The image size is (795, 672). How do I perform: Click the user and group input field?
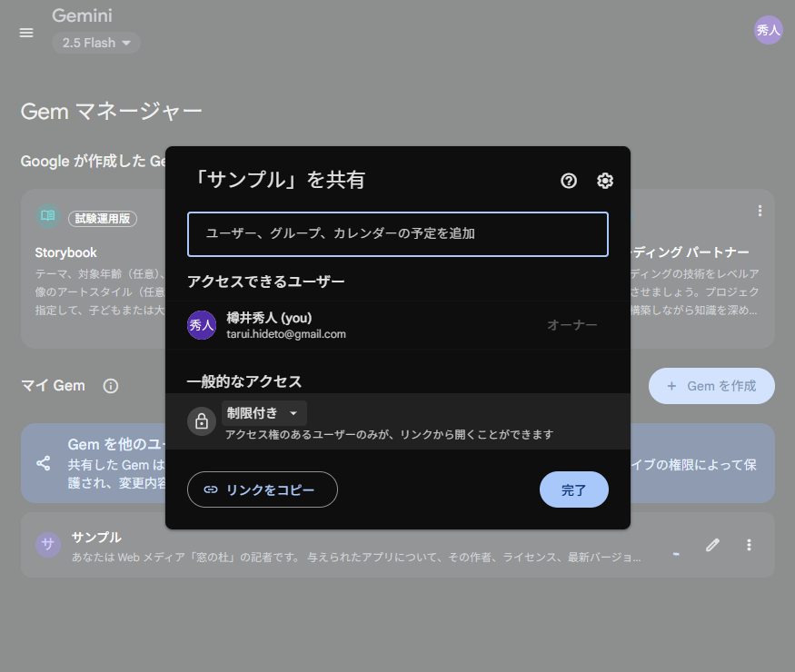tap(397, 233)
